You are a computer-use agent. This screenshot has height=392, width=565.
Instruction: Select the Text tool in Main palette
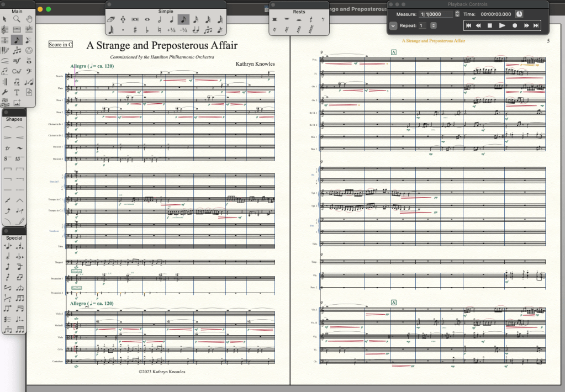[x=17, y=92]
